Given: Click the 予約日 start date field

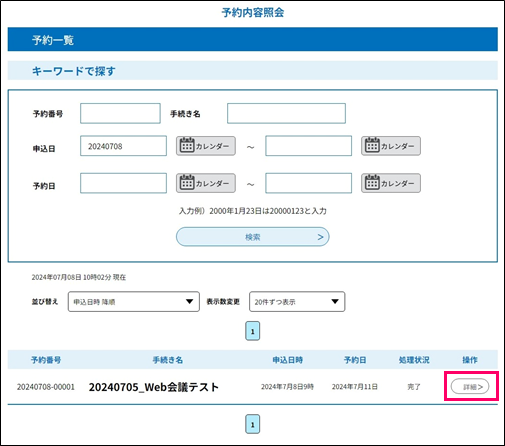Looking at the screenshot, I should (123, 183).
